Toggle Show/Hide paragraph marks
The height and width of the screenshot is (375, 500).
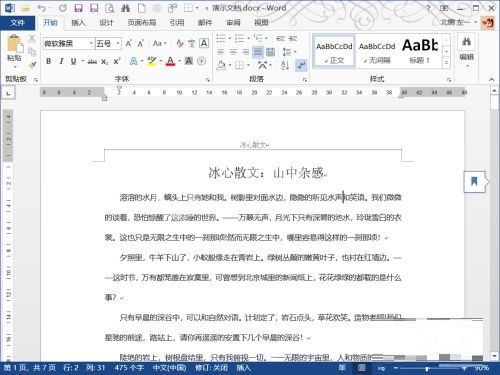(301, 65)
